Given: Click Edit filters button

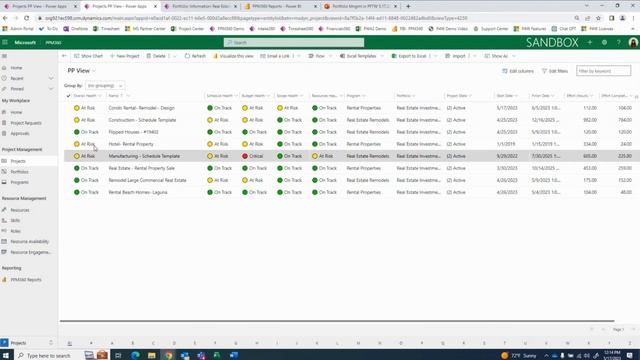Looking at the screenshot, I should click(554, 71).
